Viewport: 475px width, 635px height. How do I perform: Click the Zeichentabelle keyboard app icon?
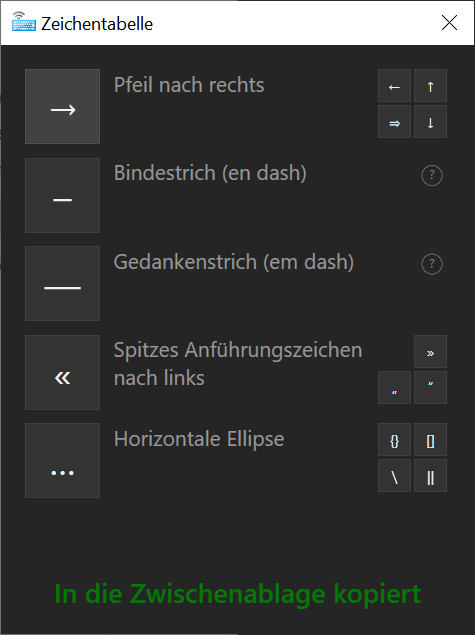click(23, 22)
